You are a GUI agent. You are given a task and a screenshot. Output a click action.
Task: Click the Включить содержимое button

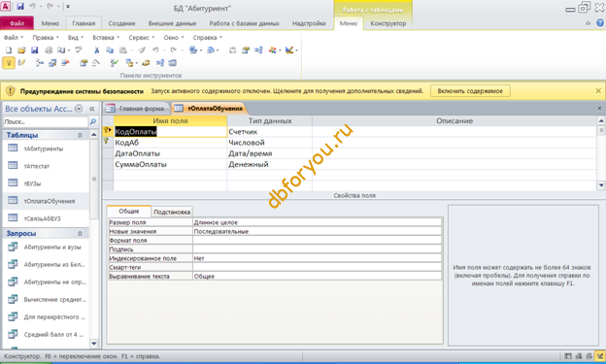[x=470, y=91]
